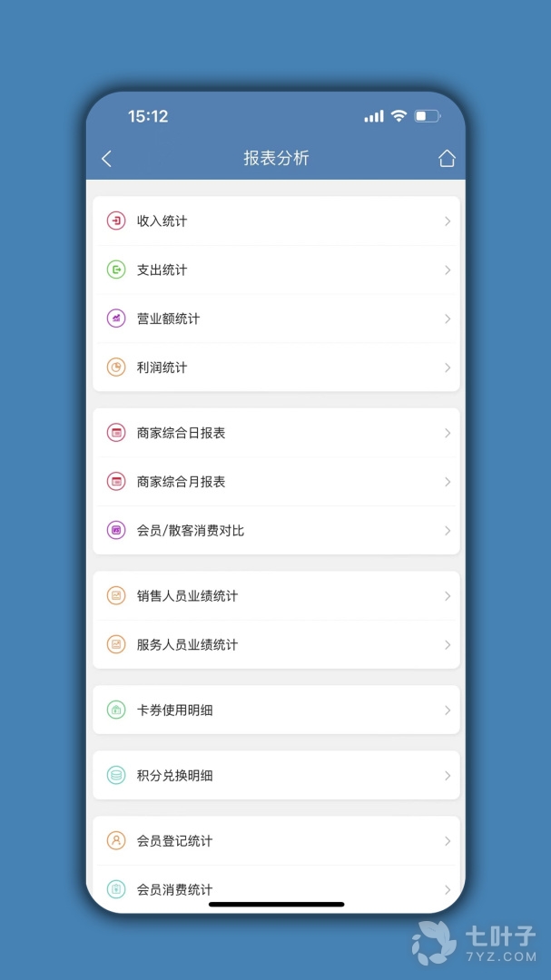Tap the 会员登记统计 person icon
The height and width of the screenshot is (980, 551).
click(x=116, y=841)
